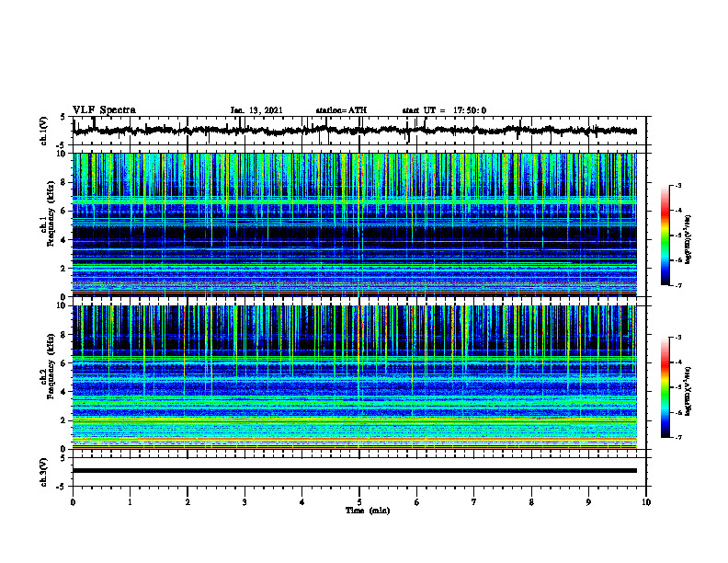
Task: Click time axis tick label "8"
Action: [x=531, y=502]
